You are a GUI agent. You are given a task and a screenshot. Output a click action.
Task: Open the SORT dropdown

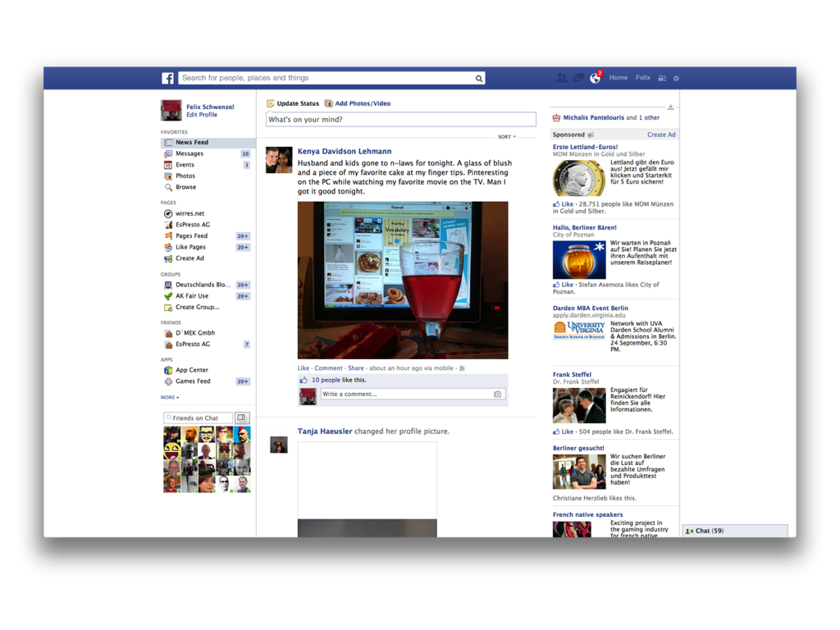point(506,137)
